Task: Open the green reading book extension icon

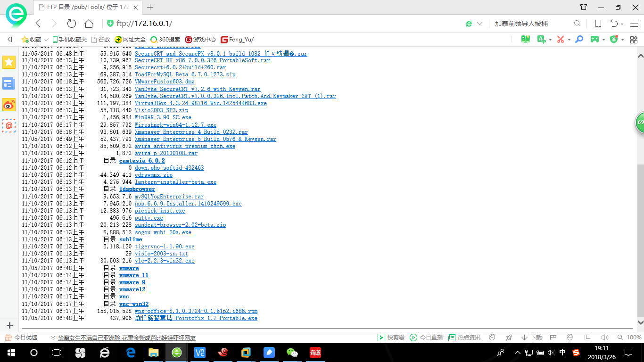Action: [526, 40]
